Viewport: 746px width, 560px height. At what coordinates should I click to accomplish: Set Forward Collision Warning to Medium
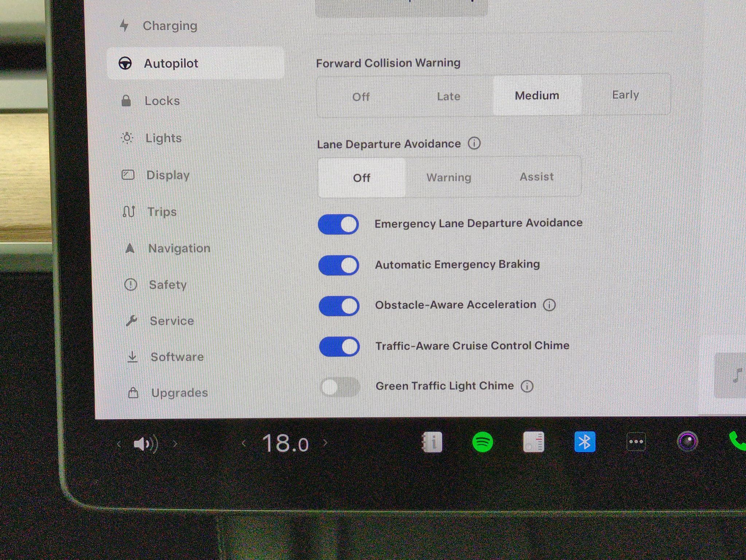(537, 95)
